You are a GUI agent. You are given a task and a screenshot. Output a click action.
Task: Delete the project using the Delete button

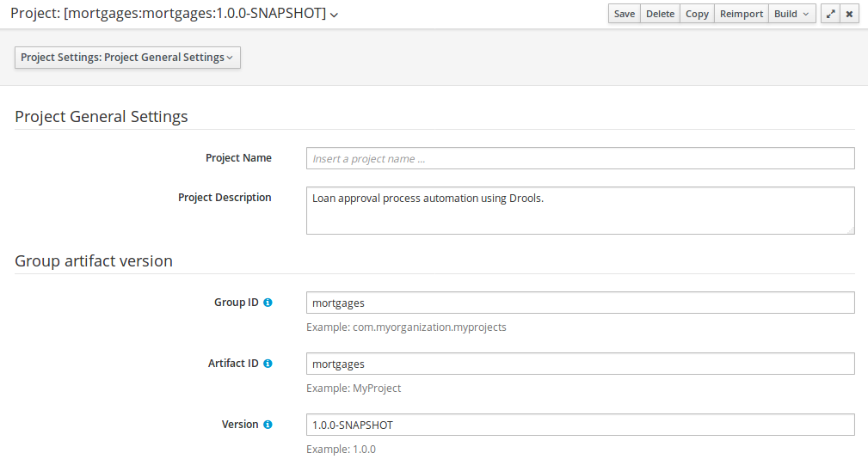(660, 14)
